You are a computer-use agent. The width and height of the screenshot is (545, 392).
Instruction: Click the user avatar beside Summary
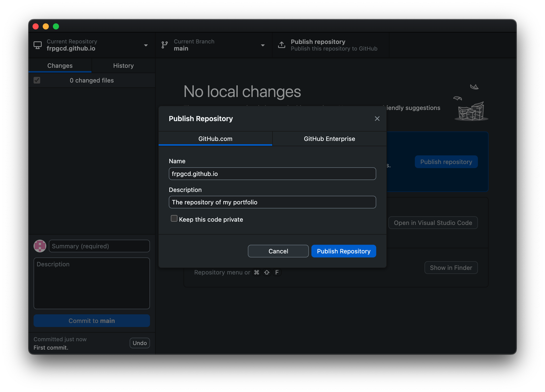point(40,246)
